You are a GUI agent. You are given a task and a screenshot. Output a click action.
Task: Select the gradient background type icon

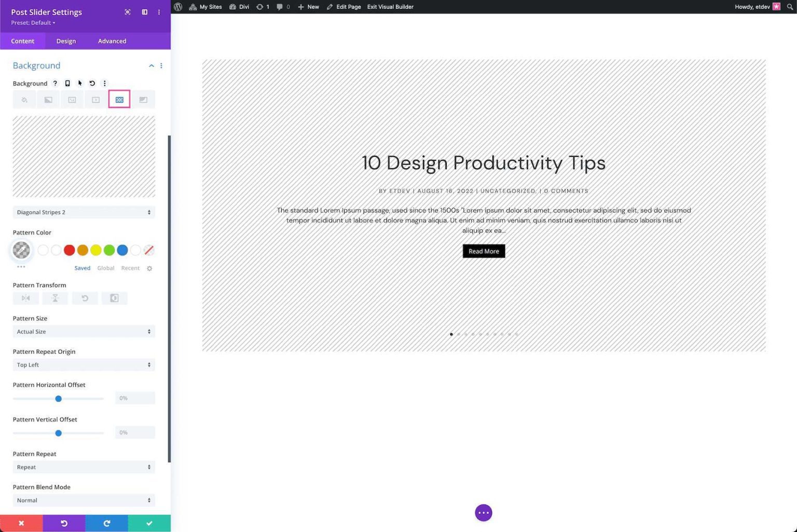click(x=48, y=99)
